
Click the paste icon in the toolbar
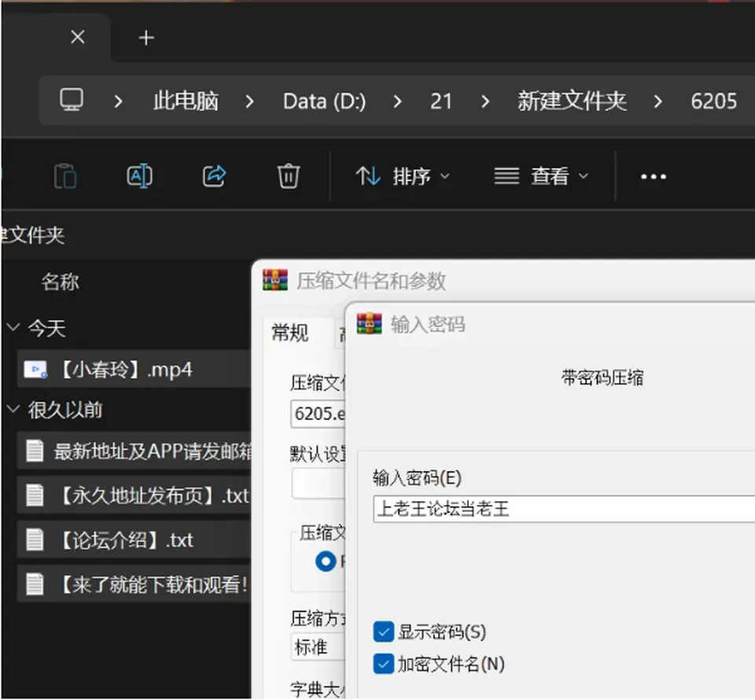pos(65,176)
